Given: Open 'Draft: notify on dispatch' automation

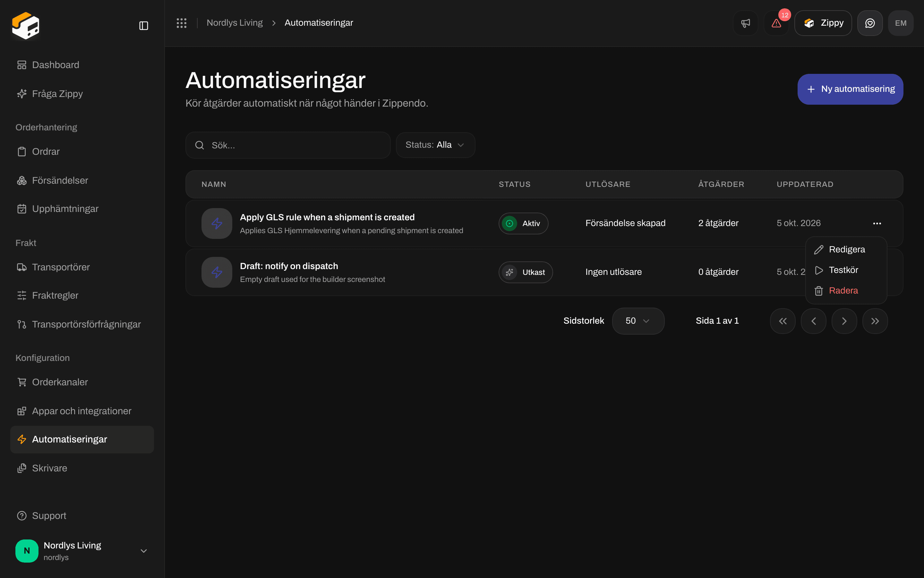Looking at the screenshot, I should (x=289, y=266).
